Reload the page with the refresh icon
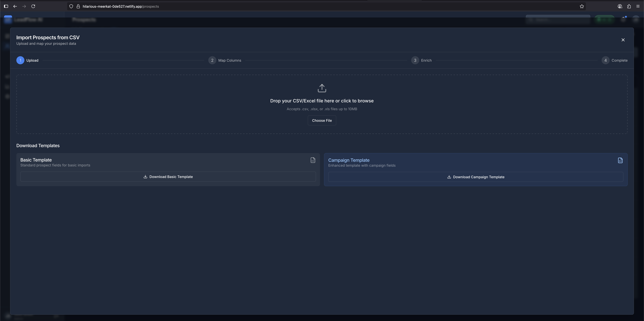Viewport: 644px width, 321px height. tap(33, 7)
